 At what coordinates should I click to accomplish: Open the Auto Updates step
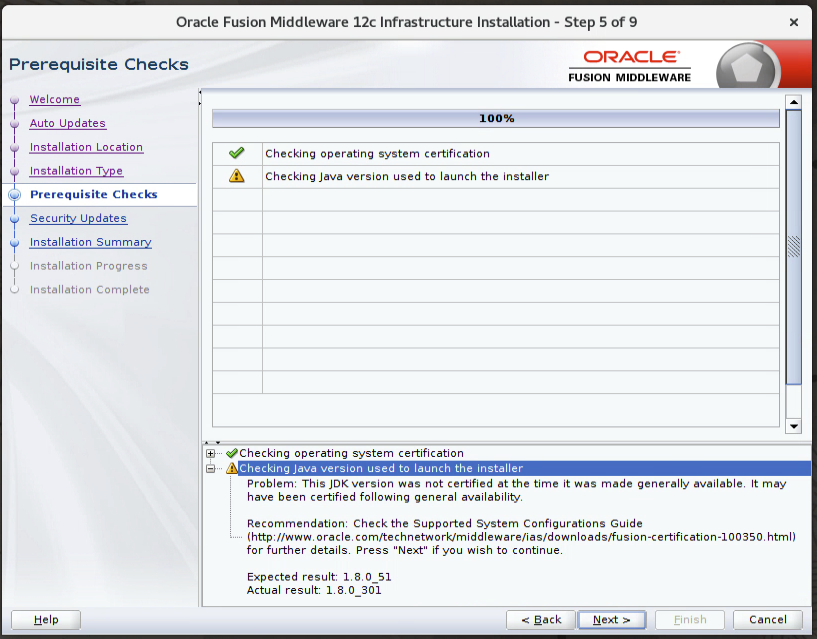pyautogui.click(x=68, y=123)
